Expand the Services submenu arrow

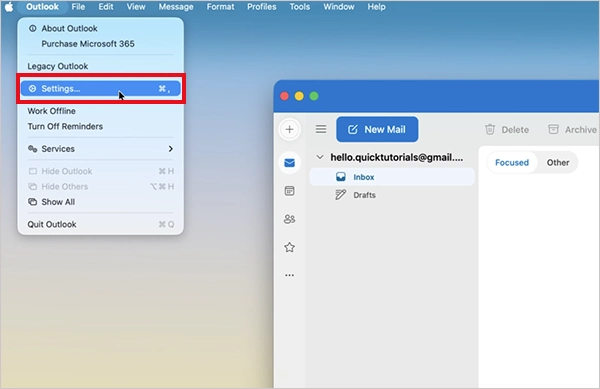171,149
